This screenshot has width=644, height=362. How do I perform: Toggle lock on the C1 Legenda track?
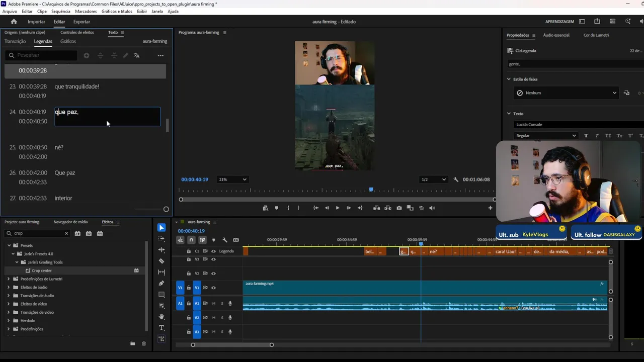click(x=189, y=251)
